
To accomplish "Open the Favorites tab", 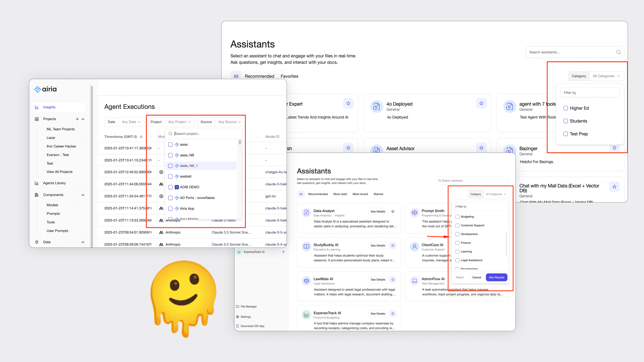I will 289,76.
